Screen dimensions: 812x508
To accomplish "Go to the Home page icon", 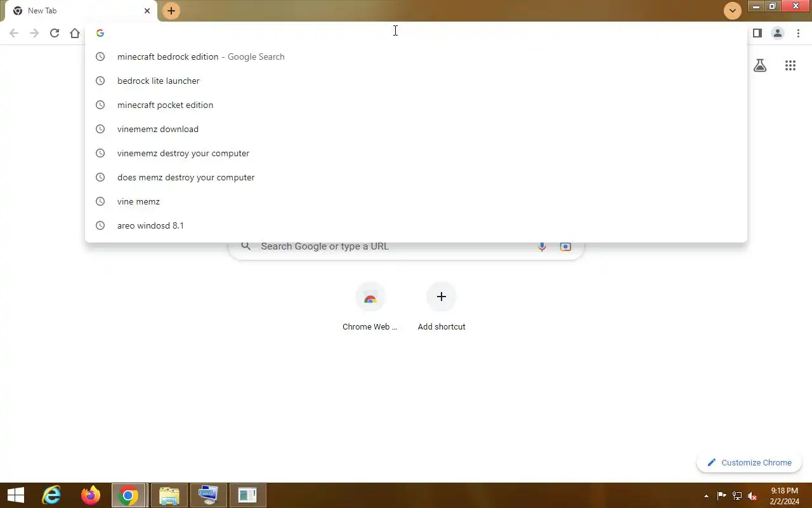I will pyautogui.click(x=75, y=33).
